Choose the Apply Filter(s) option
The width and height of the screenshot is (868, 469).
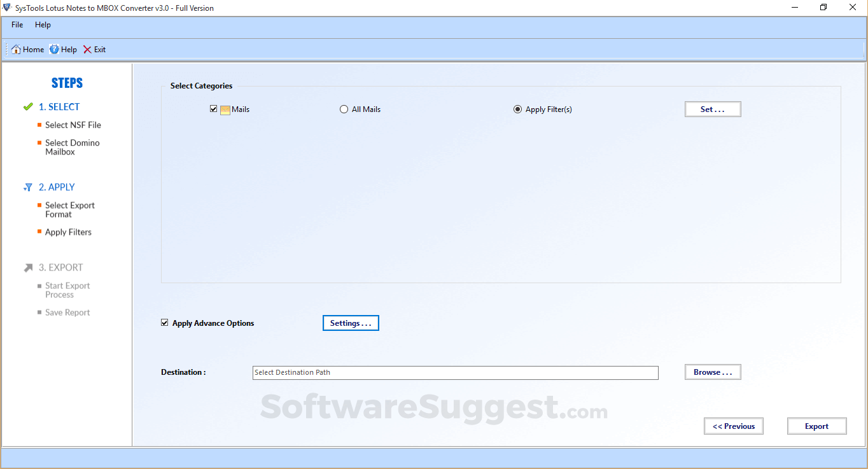(x=517, y=109)
